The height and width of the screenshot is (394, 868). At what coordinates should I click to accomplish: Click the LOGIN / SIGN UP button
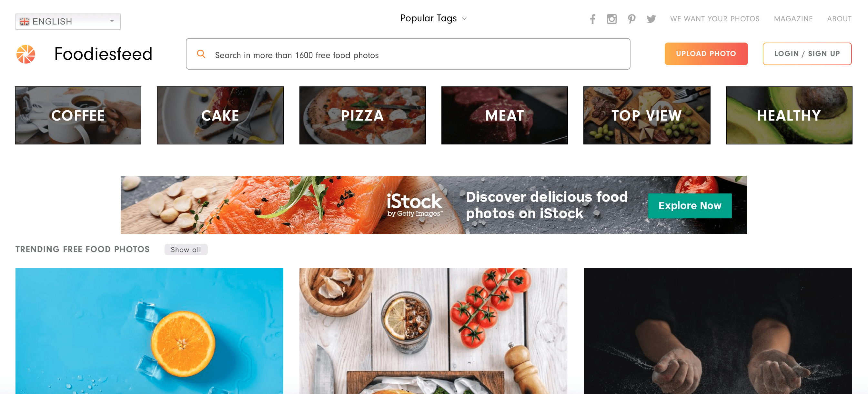(x=807, y=54)
